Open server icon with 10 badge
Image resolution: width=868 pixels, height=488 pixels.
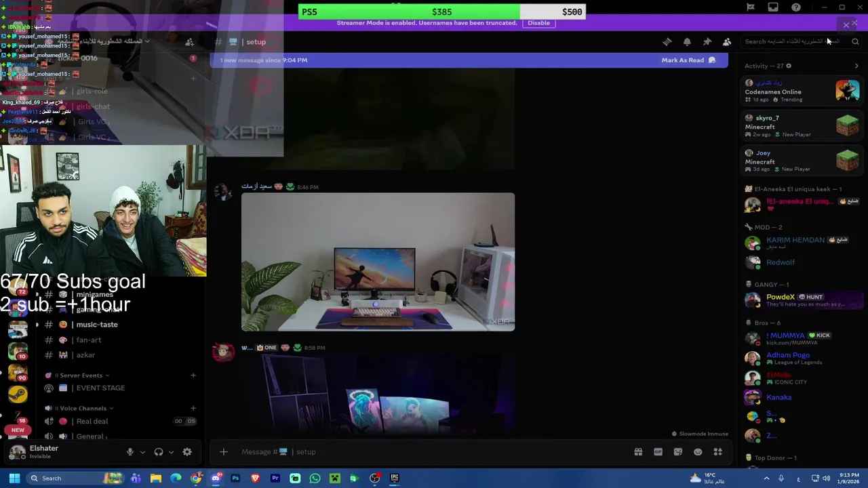click(x=18, y=350)
